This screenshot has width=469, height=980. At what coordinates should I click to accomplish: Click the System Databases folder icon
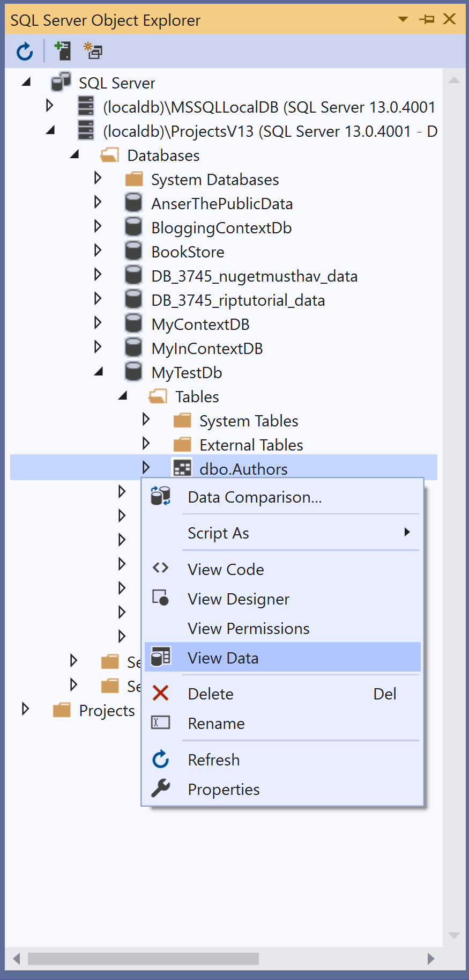pos(134,179)
